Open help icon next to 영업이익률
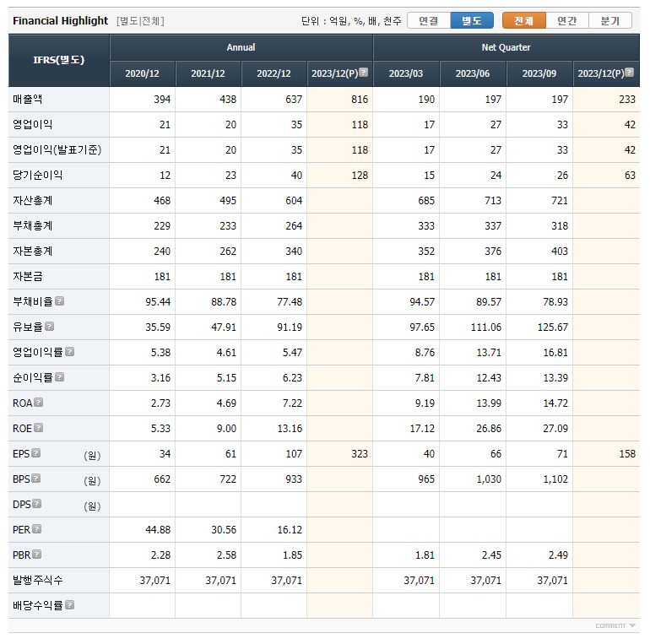650x644 pixels. [69, 351]
